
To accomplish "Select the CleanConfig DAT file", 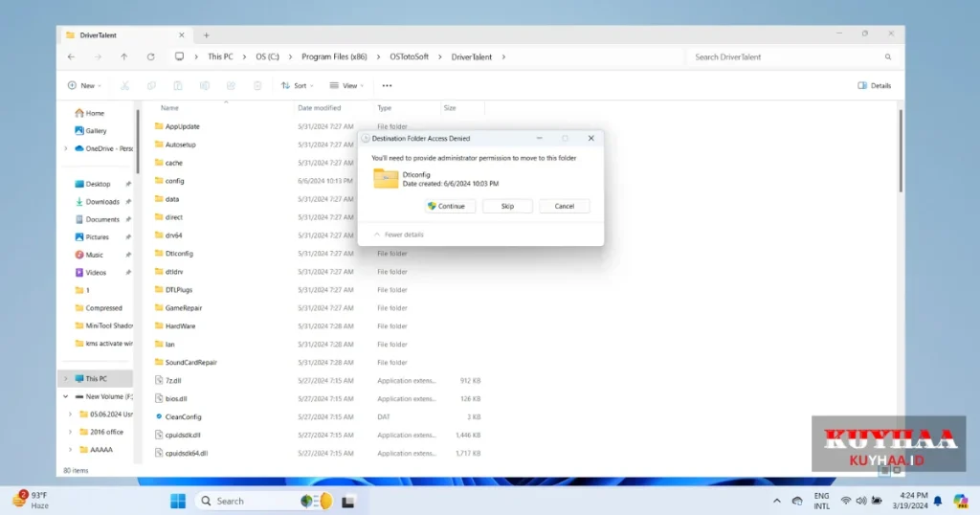I will 178,416.
